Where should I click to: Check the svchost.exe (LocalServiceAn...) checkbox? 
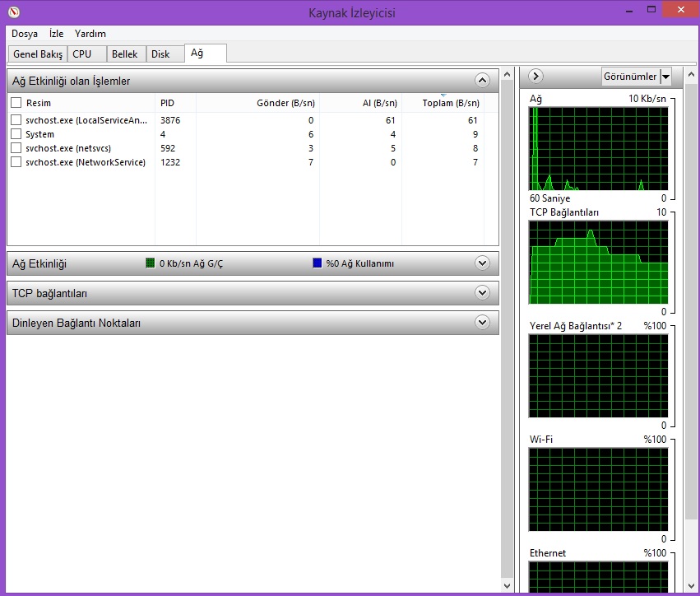pyautogui.click(x=16, y=119)
